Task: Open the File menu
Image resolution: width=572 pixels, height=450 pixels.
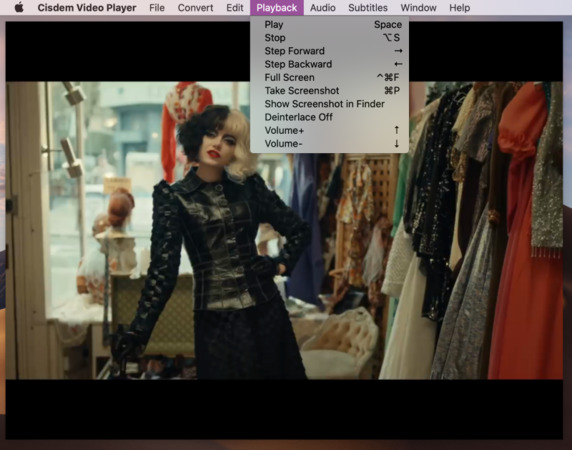Action: point(157,8)
